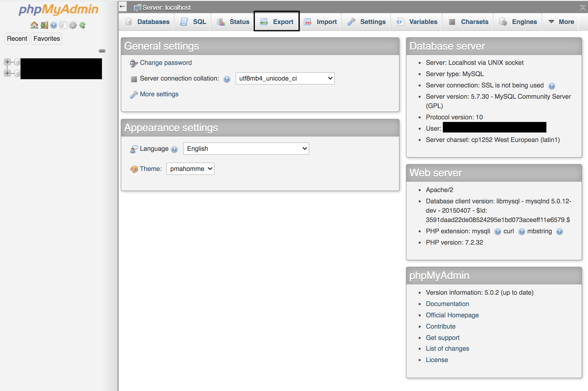Image resolution: width=588 pixels, height=391 pixels.
Task: Go to the Charsets tab
Action: 468,22
